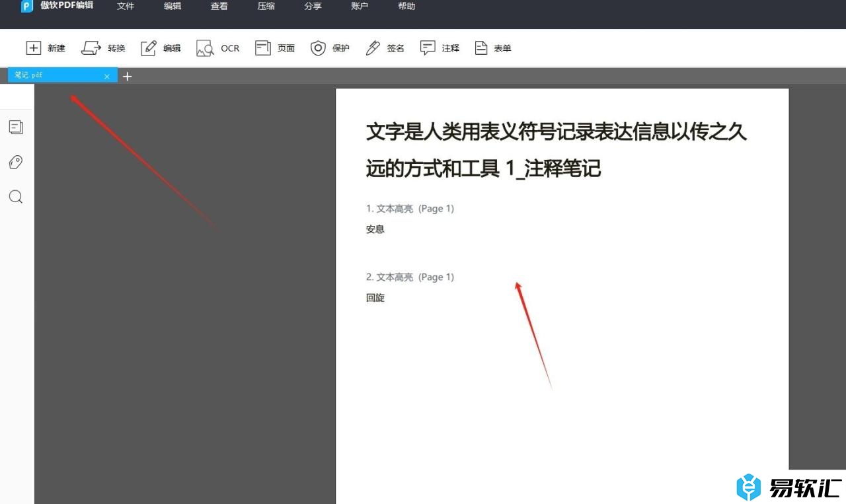Screen dimensions: 846x504
Task: Click the '2. 文本高亮 (Page 1)' line
Action: click(x=410, y=277)
